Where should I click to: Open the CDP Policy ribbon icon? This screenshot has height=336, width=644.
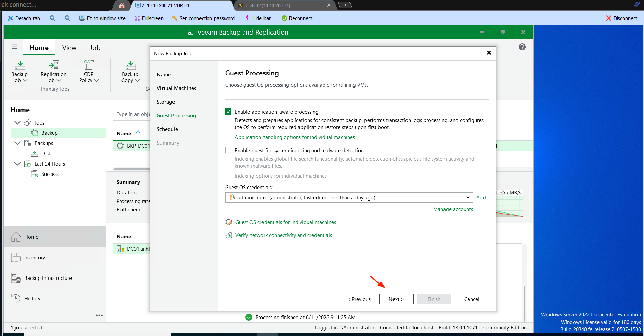click(x=89, y=65)
